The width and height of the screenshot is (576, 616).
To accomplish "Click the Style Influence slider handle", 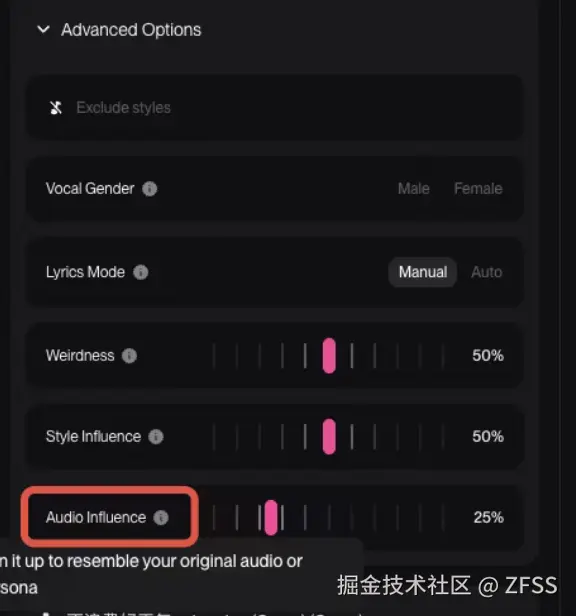I will pos(329,436).
